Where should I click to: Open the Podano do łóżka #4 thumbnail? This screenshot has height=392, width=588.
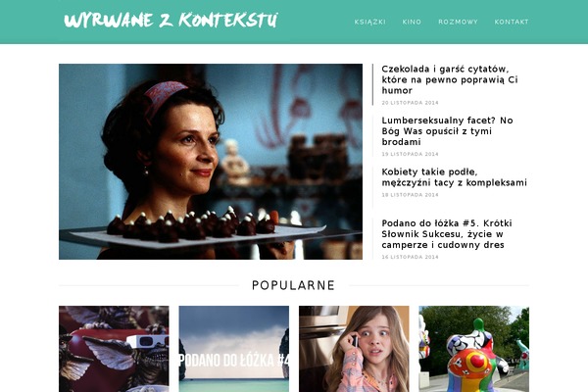[x=234, y=349]
